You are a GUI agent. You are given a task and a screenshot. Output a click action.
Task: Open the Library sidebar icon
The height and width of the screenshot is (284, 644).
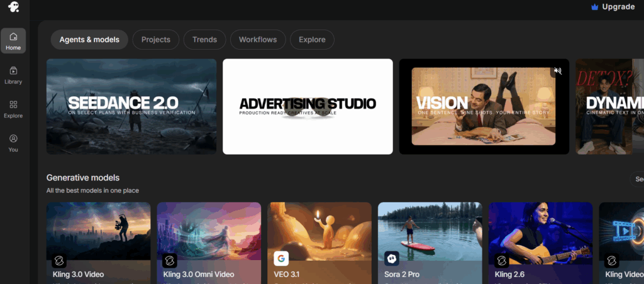pyautogui.click(x=13, y=75)
